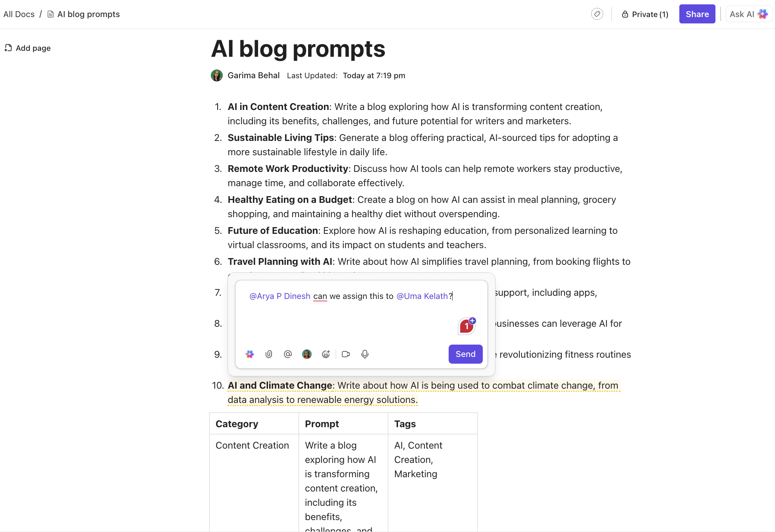Click the @ mention icon in comment box

coord(288,354)
